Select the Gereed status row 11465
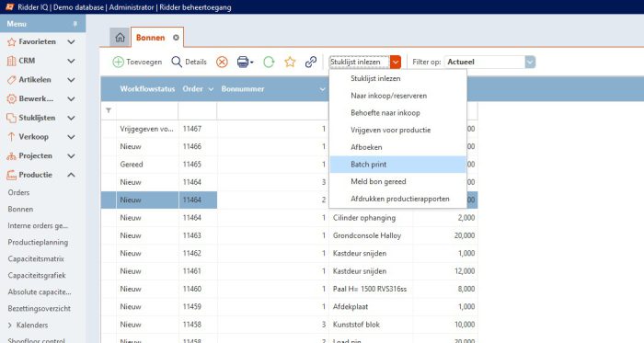Image resolution: width=644 pixels, height=343 pixels. click(x=289, y=165)
